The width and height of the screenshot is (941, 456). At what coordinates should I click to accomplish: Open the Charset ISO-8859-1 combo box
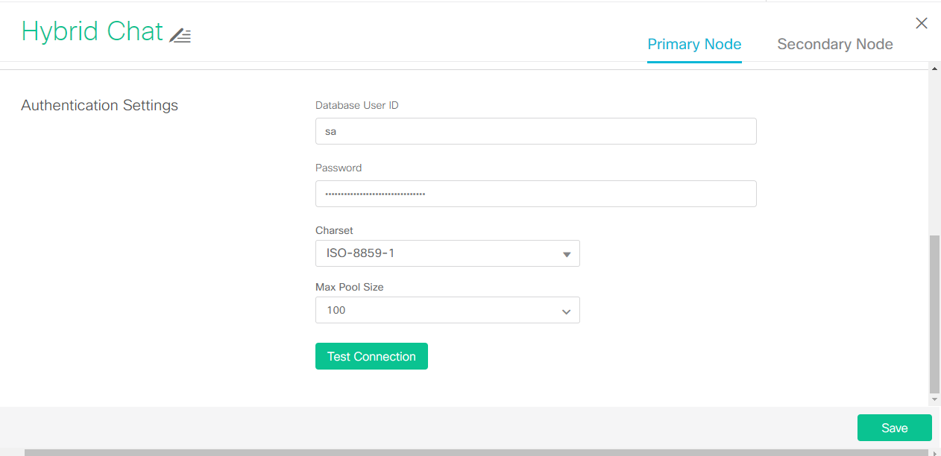(x=440, y=254)
